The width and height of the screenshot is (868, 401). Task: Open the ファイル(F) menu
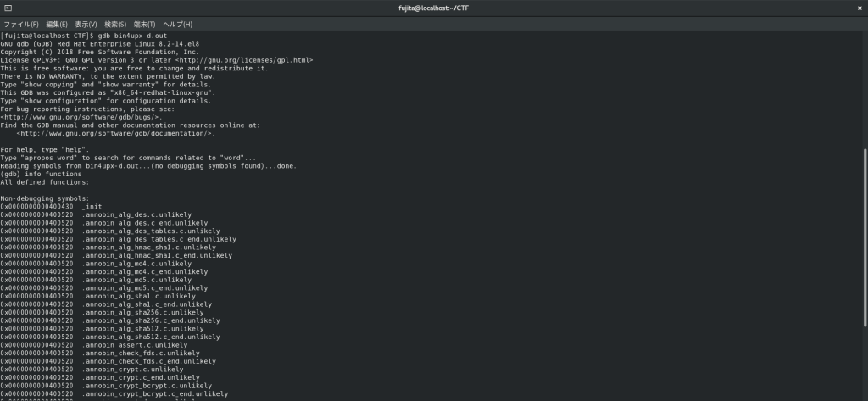21,25
